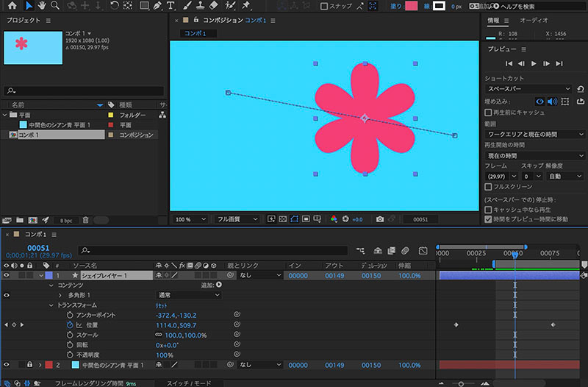Enable 再生前にキャッシュ checkbox

pos(488,113)
